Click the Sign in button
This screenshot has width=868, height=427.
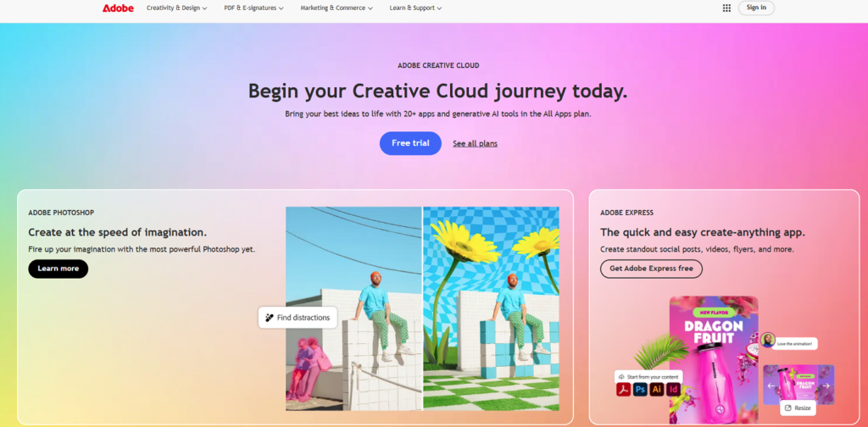756,8
